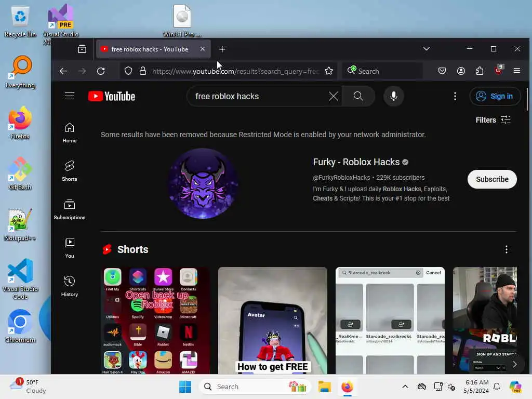Click the Windows taskbar Search box
This screenshot has width=532, height=399.
(x=255, y=387)
